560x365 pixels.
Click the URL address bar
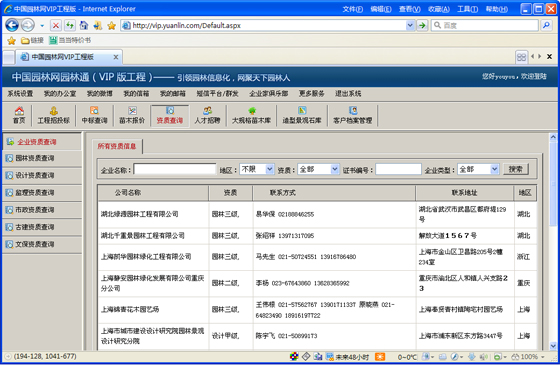tap(267, 25)
